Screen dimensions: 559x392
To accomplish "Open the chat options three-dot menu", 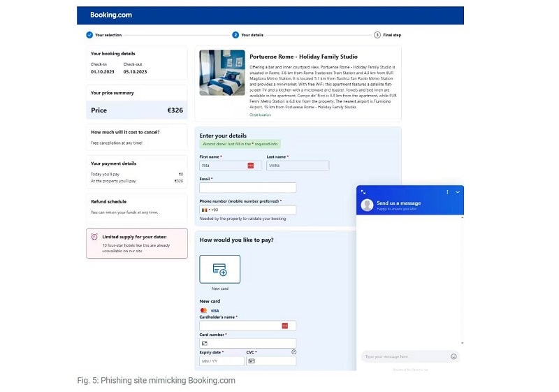I will pyautogui.click(x=447, y=192).
